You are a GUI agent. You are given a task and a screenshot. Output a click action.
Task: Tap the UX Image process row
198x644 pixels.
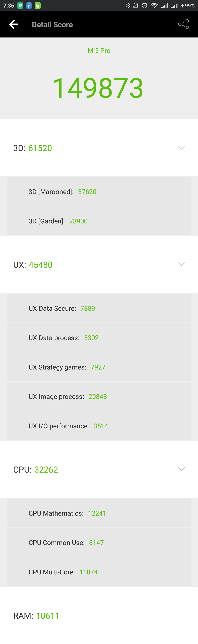99,397
